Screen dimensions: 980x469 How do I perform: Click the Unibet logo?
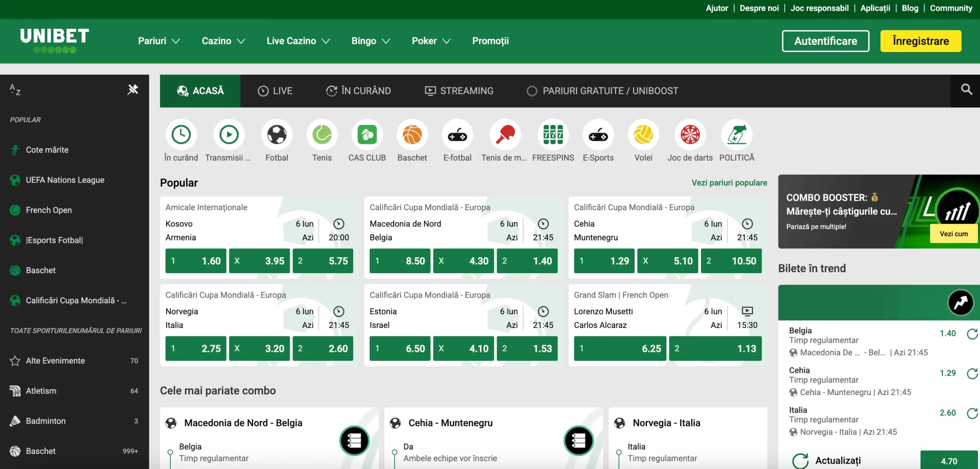coord(54,40)
